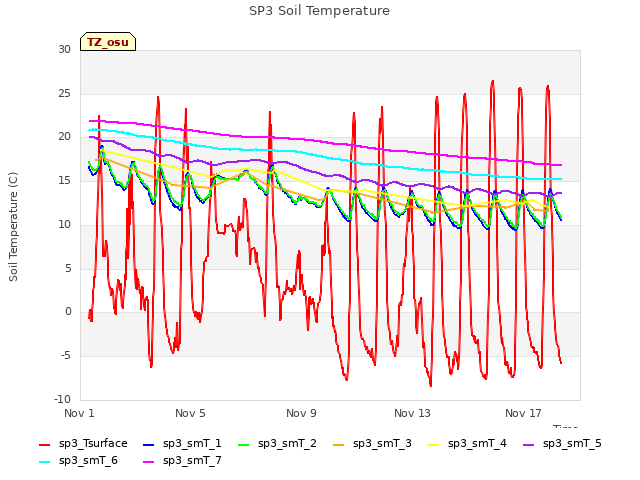The height and width of the screenshot is (480, 640).
Task: Click the sp3_smT_3 legend label
Action: click(382, 443)
